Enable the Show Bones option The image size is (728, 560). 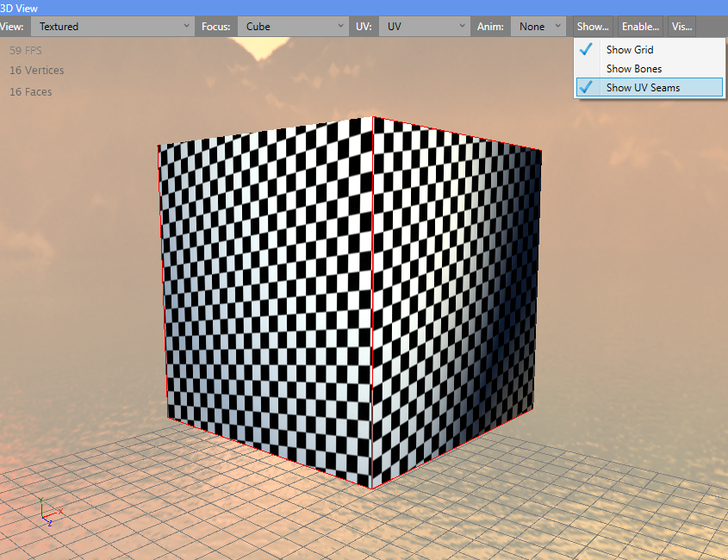click(x=634, y=69)
